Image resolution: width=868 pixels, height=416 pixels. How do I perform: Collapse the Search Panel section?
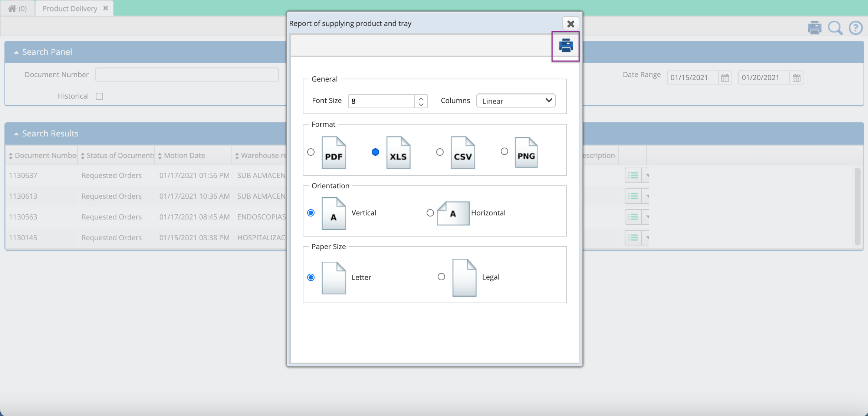point(16,52)
